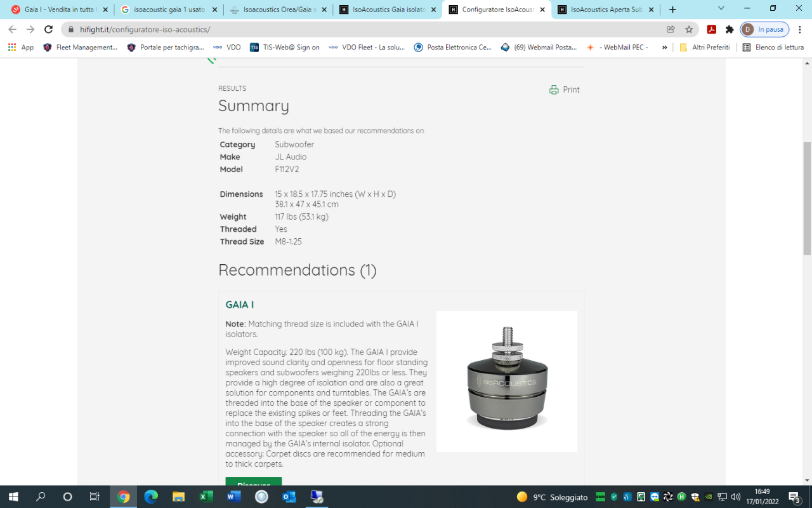The width and height of the screenshot is (812, 508).
Task: Switch to the IsoAcoustics Aperta Sub tab
Action: 606,10
